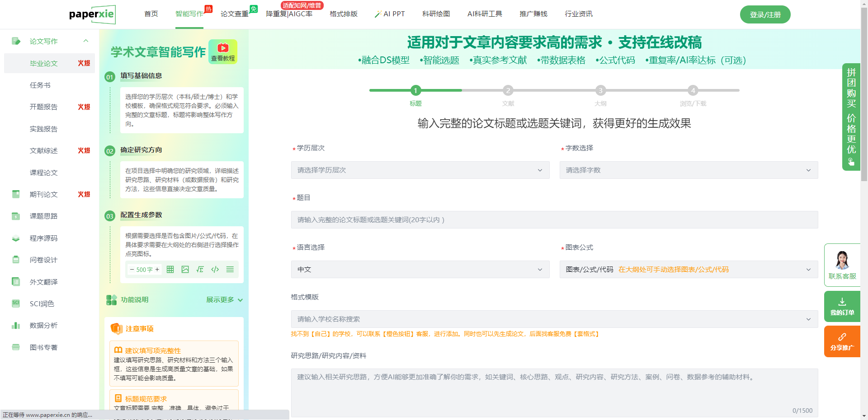Switch to the 论文查重 navigation tab
The width and height of the screenshot is (868, 420).
click(x=234, y=14)
